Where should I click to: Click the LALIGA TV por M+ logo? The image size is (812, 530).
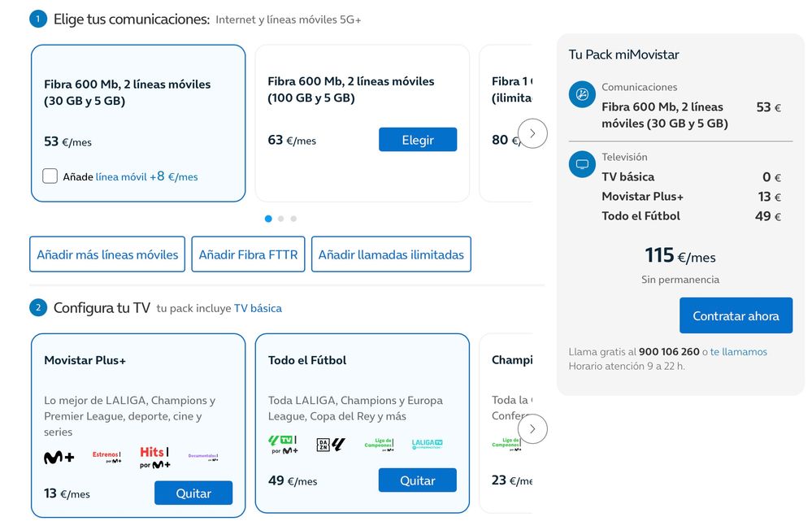[x=283, y=445]
